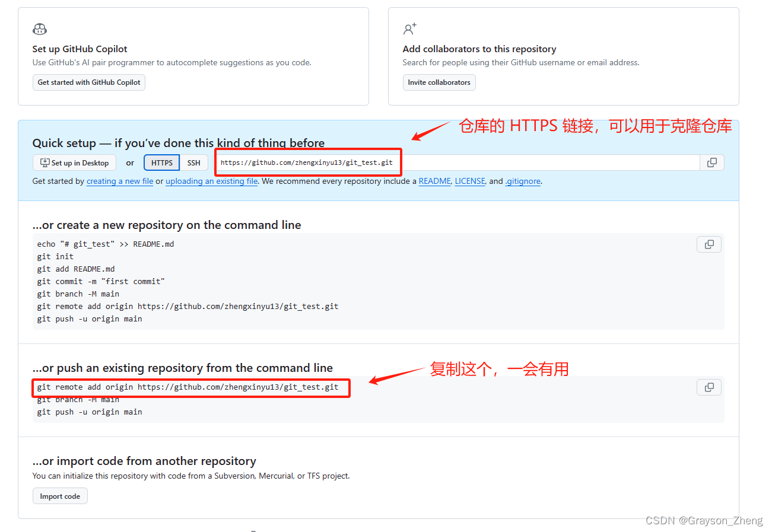Open the LICENSE link

470,181
